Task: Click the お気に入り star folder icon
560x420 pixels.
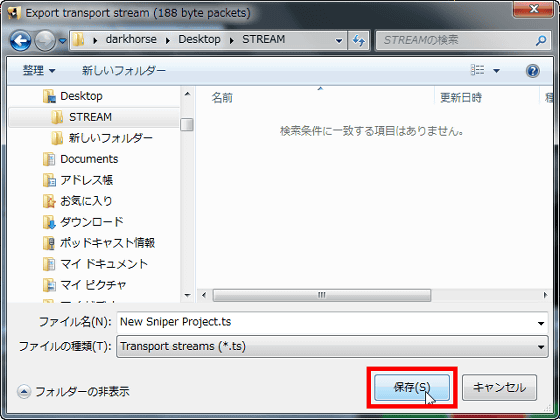Action: coord(49,201)
